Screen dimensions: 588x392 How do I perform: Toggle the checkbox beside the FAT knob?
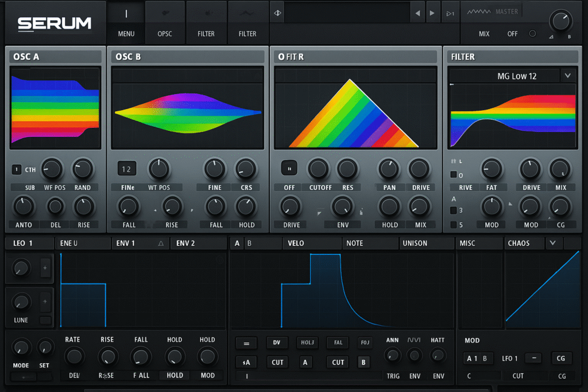454,174
